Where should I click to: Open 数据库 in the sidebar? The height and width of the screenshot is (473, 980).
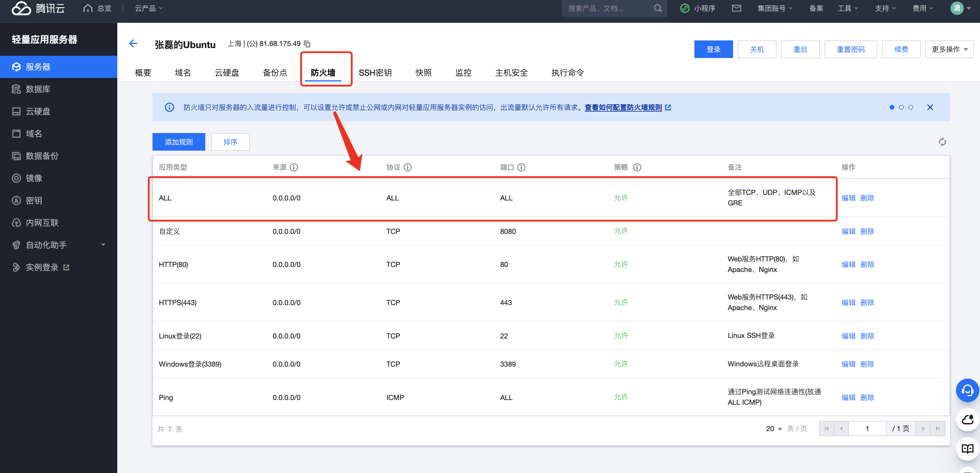click(x=59, y=89)
